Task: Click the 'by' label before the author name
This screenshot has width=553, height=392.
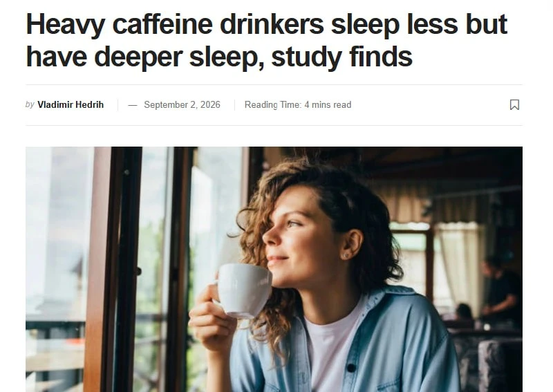Action: (x=30, y=104)
